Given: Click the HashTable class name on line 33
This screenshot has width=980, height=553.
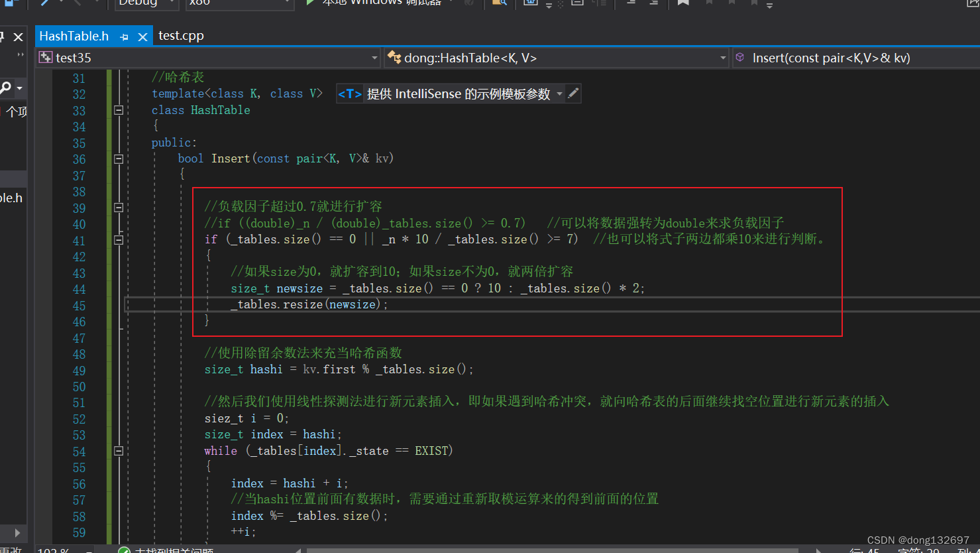Looking at the screenshot, I should 221,110.
